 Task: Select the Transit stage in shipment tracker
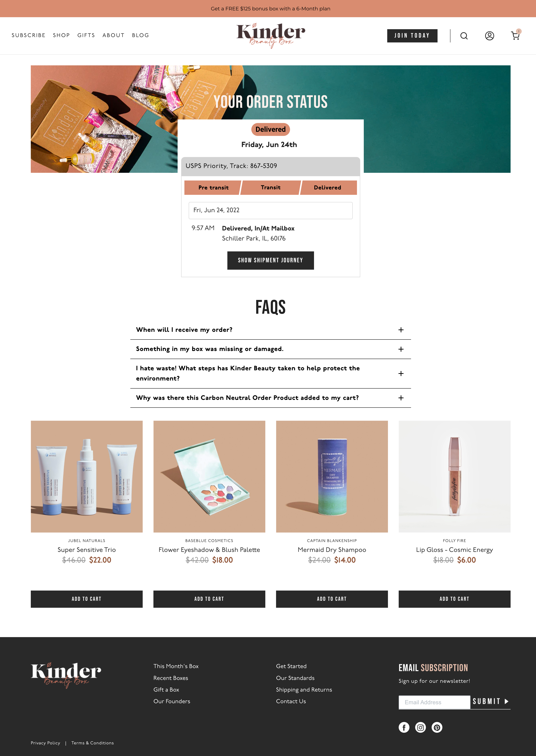tap(270, 187)
